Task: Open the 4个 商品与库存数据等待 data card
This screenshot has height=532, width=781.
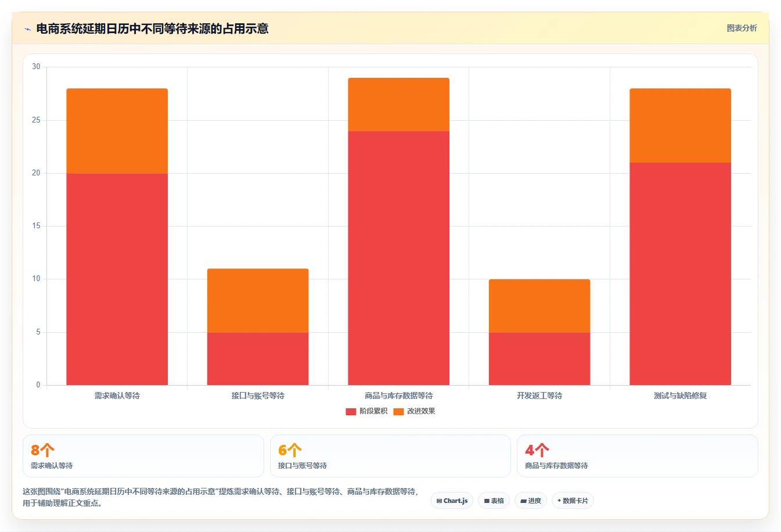Action: [x=638, y=456]
